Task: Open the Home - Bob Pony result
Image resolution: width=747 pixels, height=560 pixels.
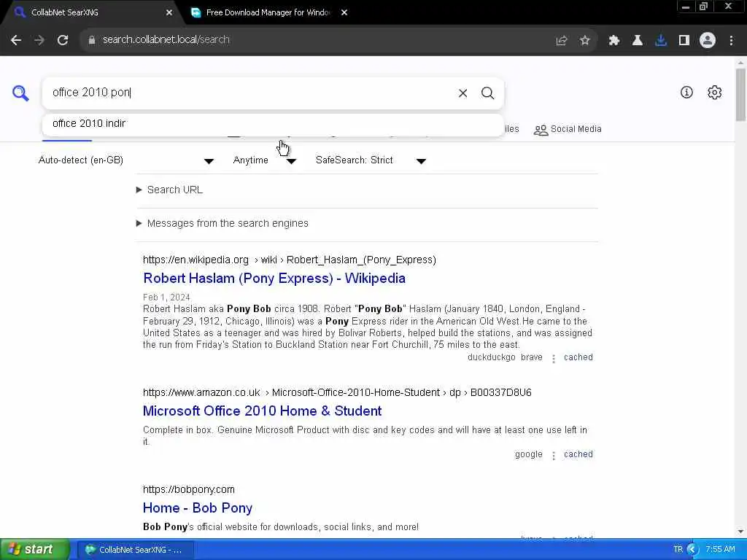Action: (197, 508)
